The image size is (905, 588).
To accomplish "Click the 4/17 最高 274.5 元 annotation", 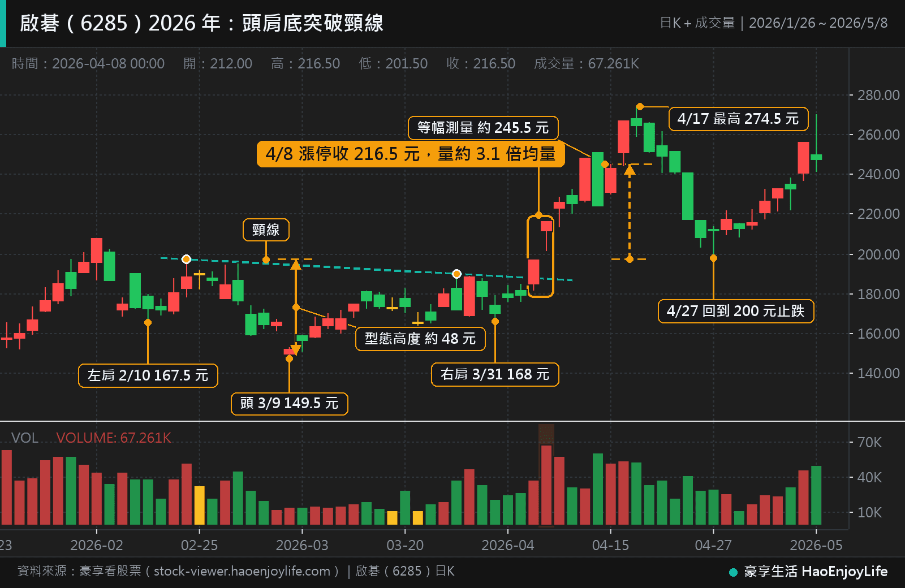I will pos(738,119).
